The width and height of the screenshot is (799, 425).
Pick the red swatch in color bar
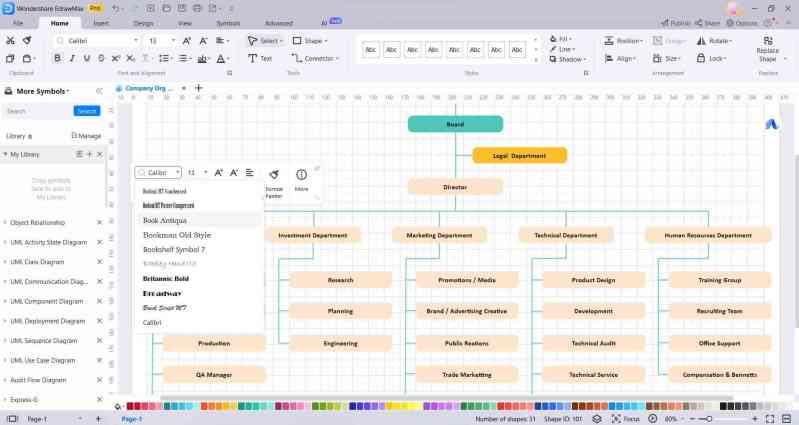130,406
